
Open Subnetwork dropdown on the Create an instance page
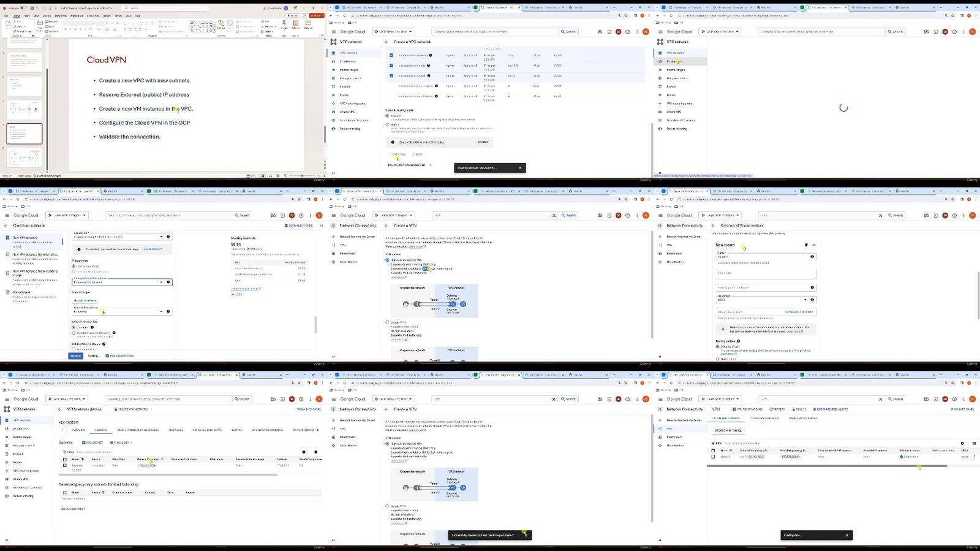click(x=122, y=236)
